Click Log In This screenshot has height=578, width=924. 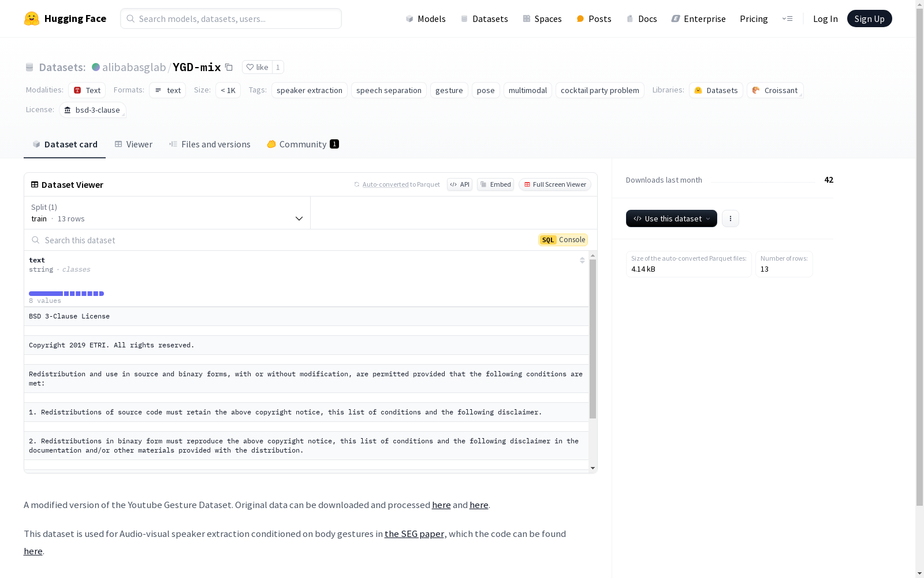pyautogui.click(x=825, y=18)
